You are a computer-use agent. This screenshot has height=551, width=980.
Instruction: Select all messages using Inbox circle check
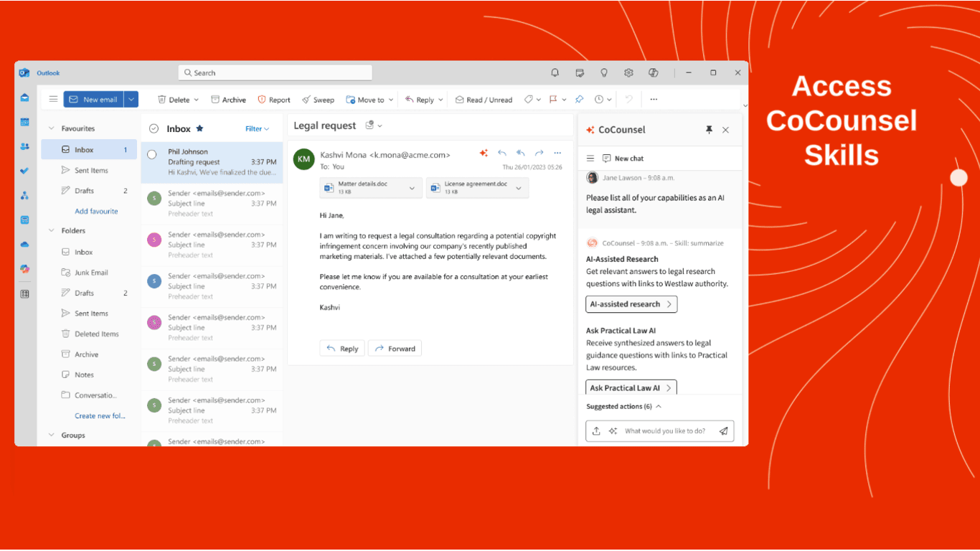pos(154,128)
